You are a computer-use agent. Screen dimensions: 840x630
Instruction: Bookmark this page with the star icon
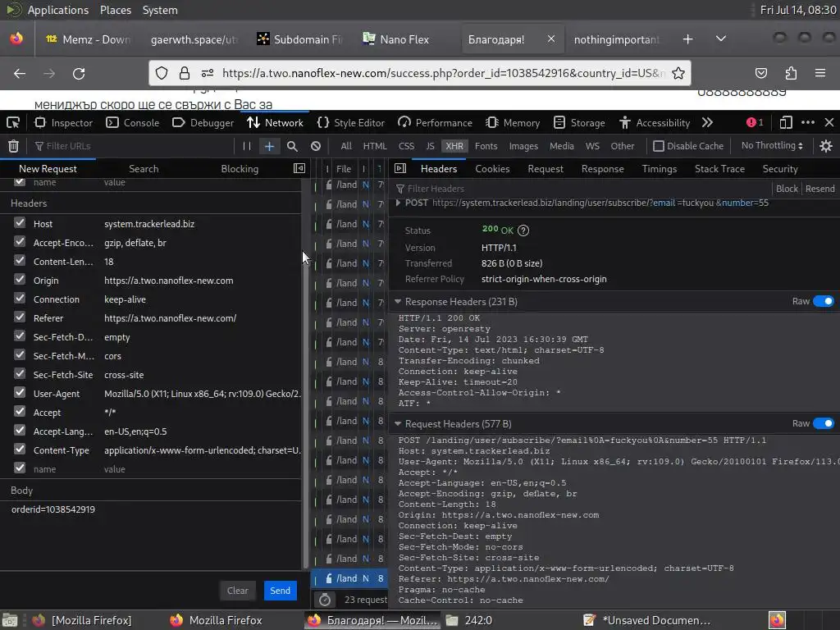(x=678, y=73)
